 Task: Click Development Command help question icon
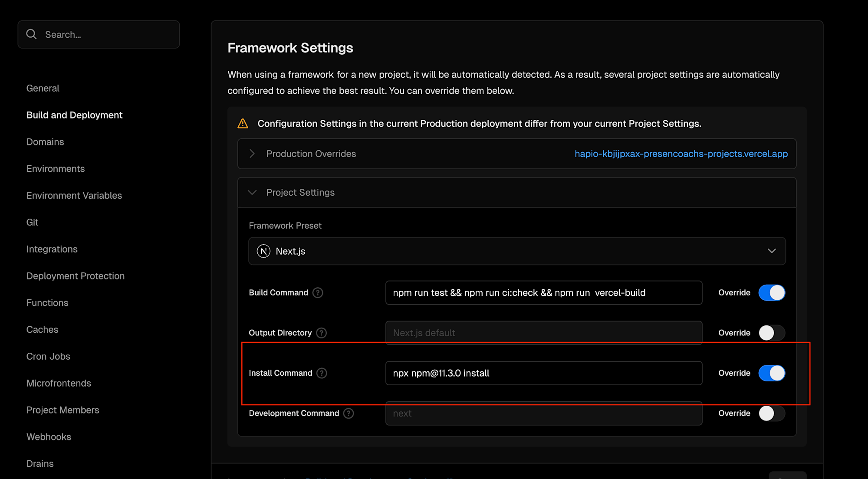click(x=349, y=413)
